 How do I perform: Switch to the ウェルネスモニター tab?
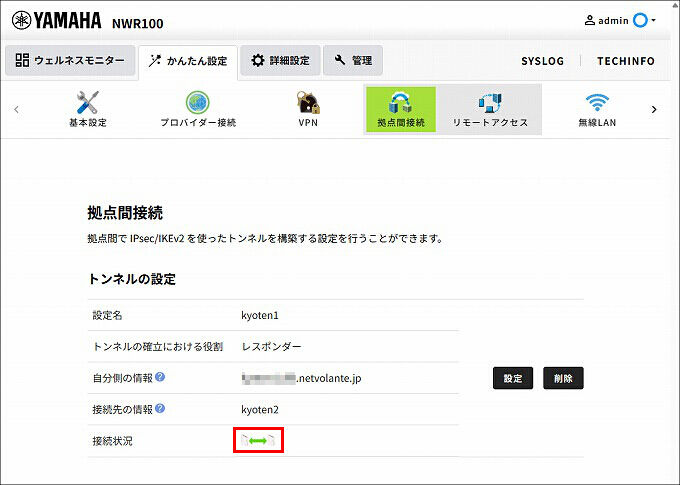[x=70, y=60]
